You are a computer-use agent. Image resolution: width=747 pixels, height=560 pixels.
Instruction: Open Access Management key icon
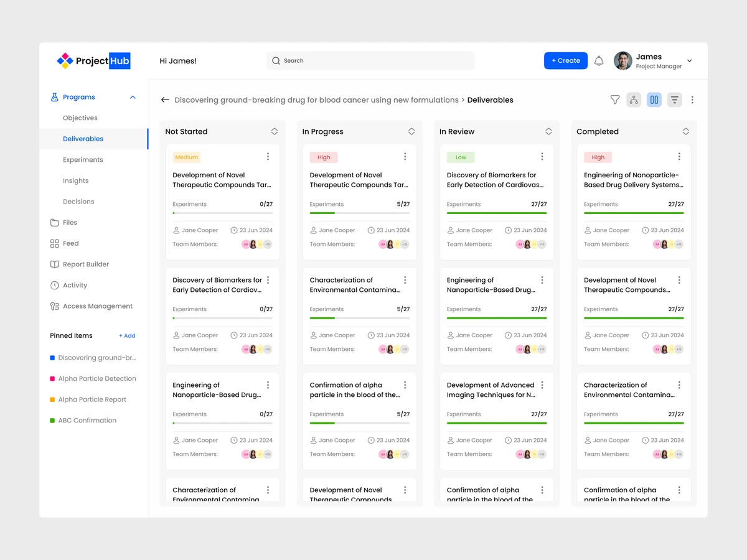54,306
